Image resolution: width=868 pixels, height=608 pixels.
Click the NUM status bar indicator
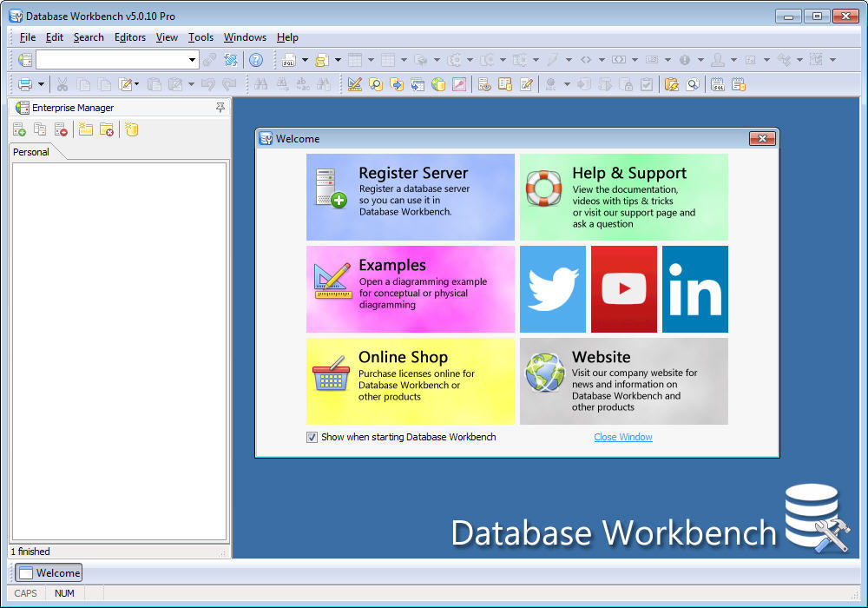pos(64,593)
